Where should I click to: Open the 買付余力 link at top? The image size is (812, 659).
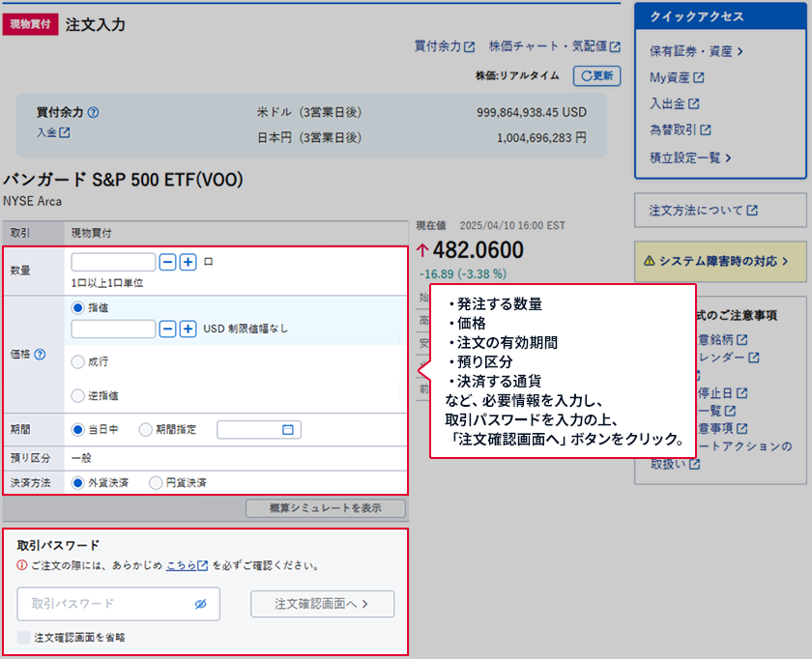pyautogui.click(x=445, y=46)
